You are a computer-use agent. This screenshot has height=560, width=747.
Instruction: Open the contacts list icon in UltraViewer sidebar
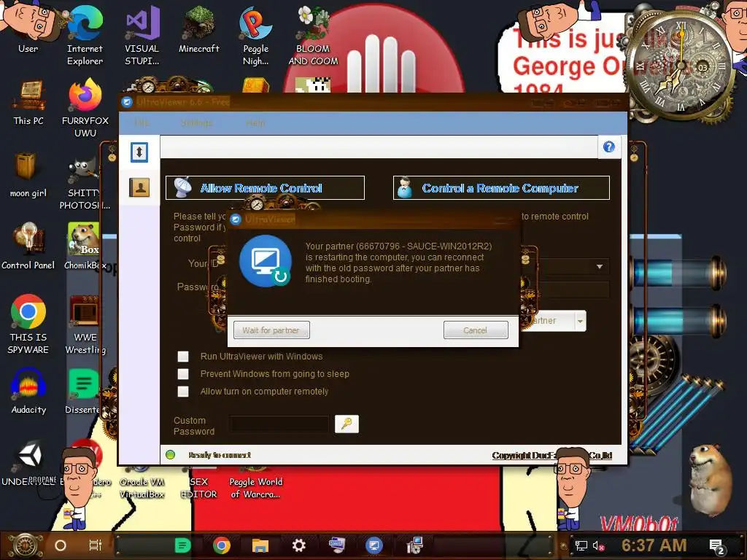click(139, 187)
